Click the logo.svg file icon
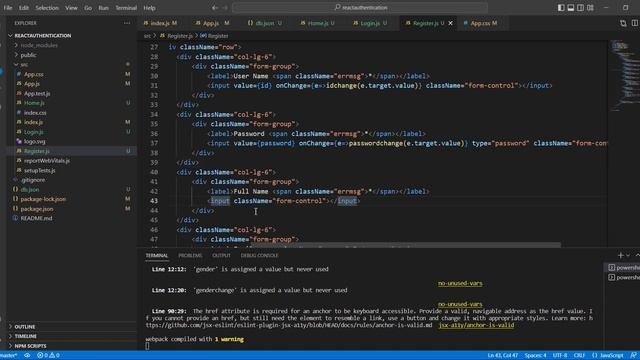The width and height of the screenshot is (640, 360). tap(19, 141)
